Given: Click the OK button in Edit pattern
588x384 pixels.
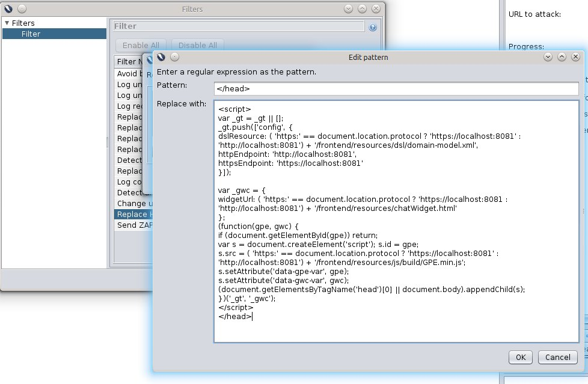Looking at the screenshot, I should pyautogui.click(x=520, y=358).
